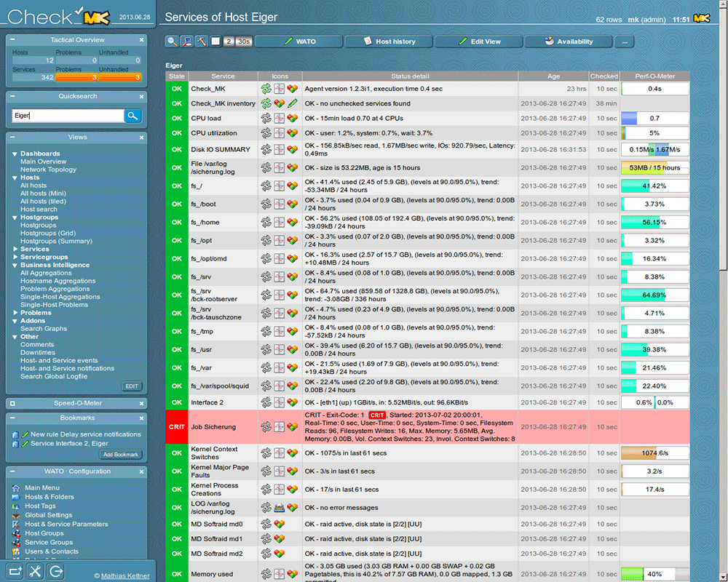
Task: Reschedule check for fs_/home service
Action: click(x=266, y=223)
